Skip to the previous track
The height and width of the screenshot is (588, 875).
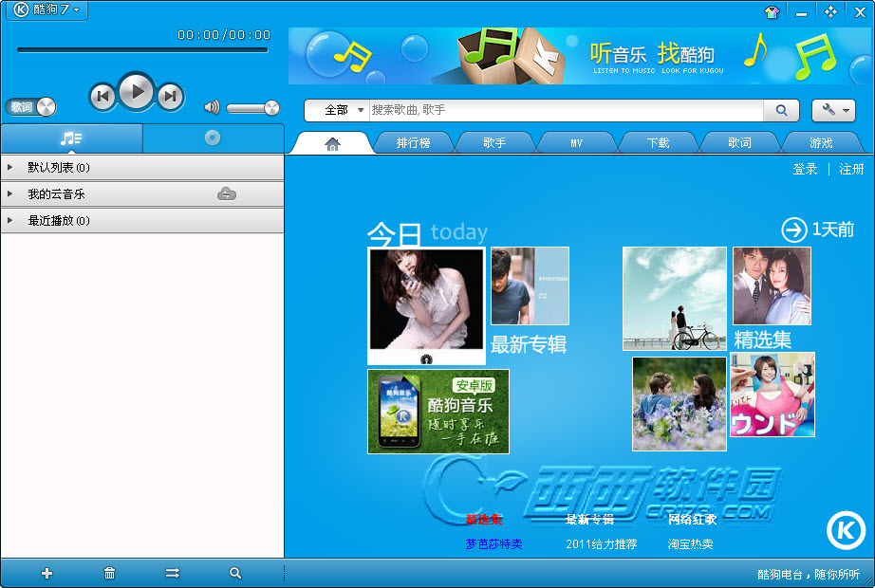pos(102,96)
